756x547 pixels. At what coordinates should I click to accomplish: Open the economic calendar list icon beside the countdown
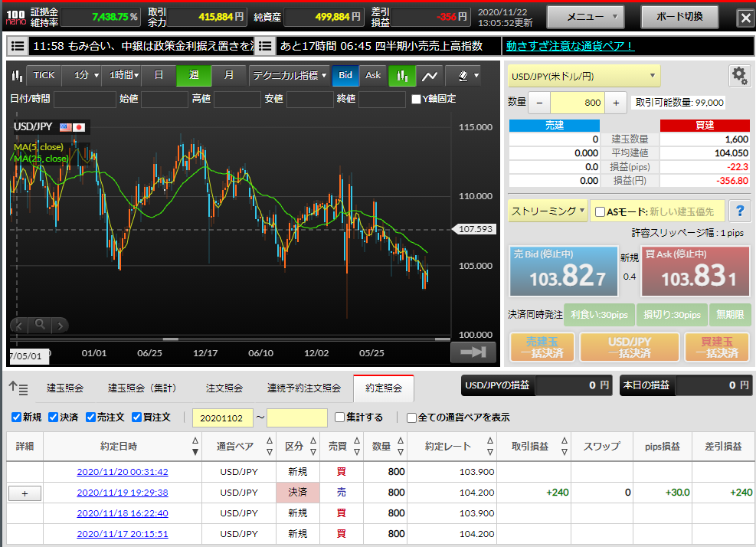tap(265, 46)
